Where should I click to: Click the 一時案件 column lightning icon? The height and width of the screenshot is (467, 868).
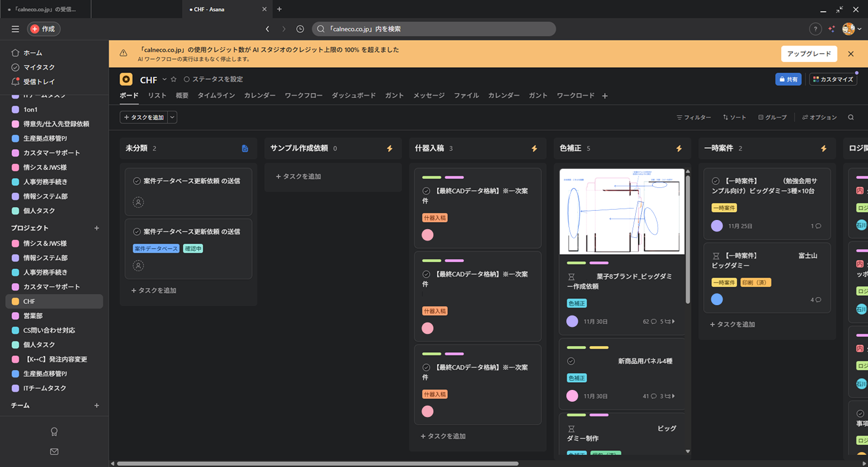824,148
